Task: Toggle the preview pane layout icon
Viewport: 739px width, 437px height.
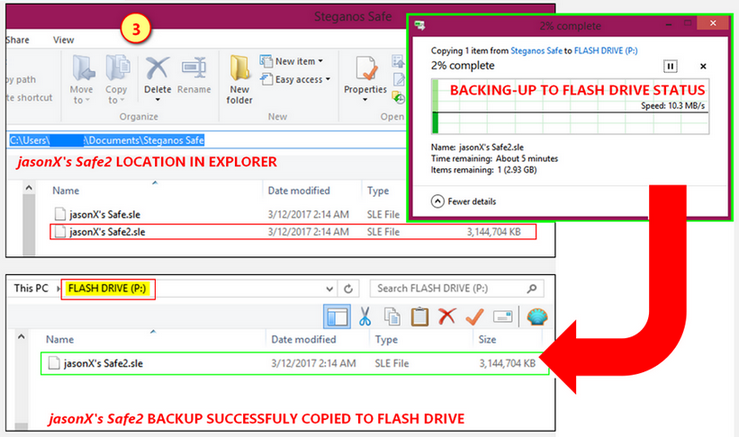Action: point(337,316)
